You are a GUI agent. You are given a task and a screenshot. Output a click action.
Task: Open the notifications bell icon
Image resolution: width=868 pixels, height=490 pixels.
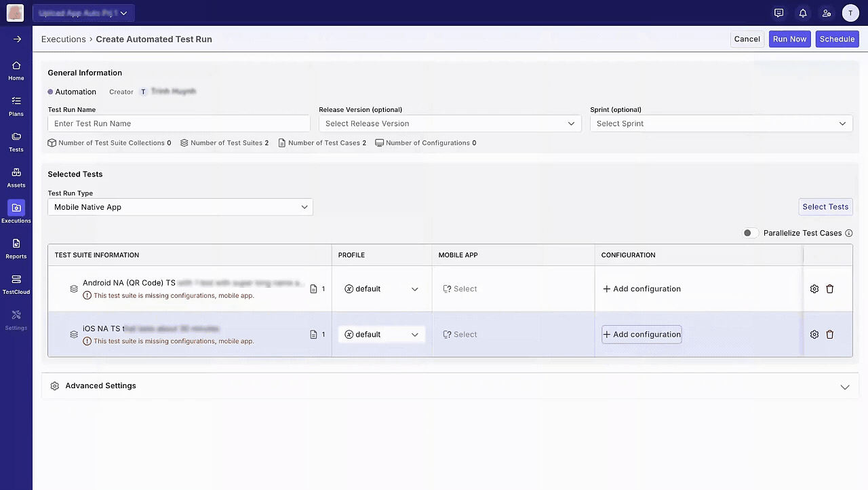803,13
